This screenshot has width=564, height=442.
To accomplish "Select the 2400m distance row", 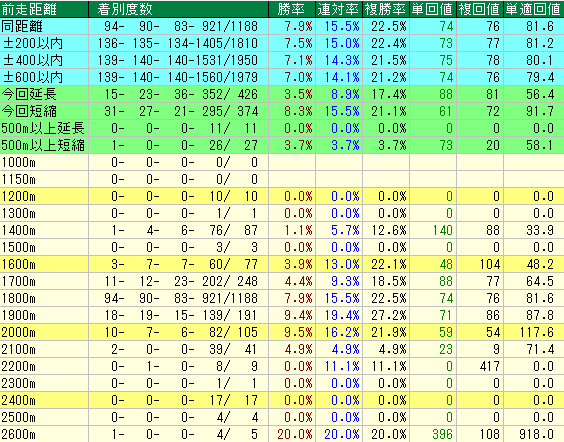I will 282,400.
